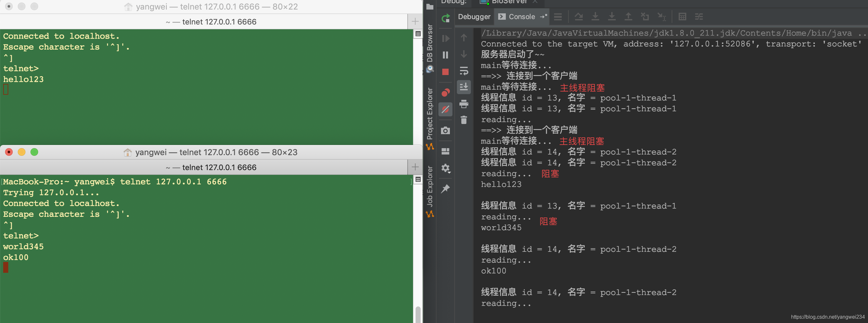Screen dimensions: 868x323
Task: Minimize lower terminal with yellow button
Action: [22, 152]
